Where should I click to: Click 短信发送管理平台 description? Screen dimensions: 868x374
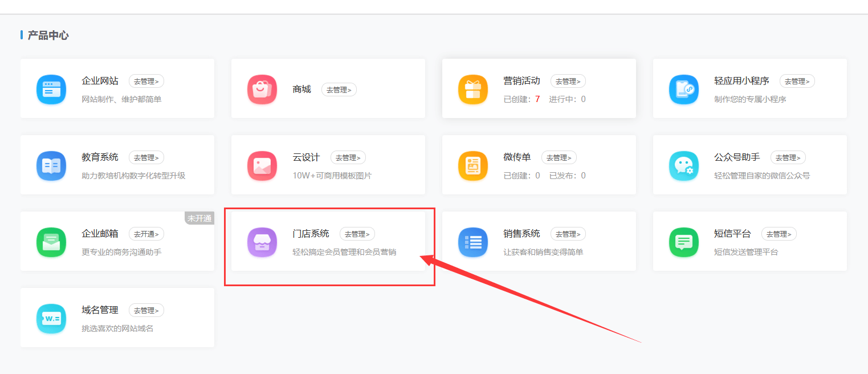pyautogui.click(x=746, y=252)
